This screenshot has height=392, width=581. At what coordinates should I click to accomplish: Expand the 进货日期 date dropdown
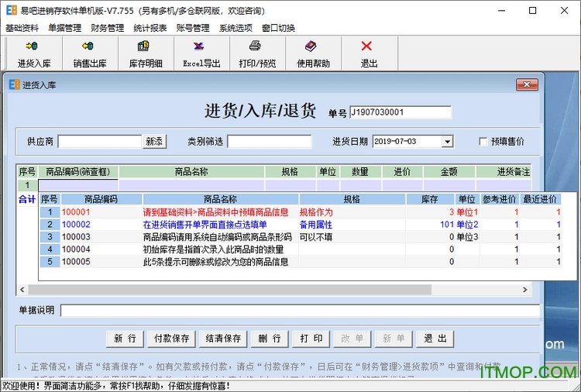(448, 142)
